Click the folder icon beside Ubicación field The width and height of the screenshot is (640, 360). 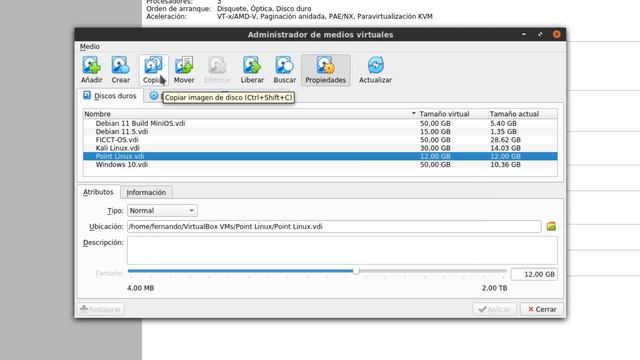tap(551, 226)
